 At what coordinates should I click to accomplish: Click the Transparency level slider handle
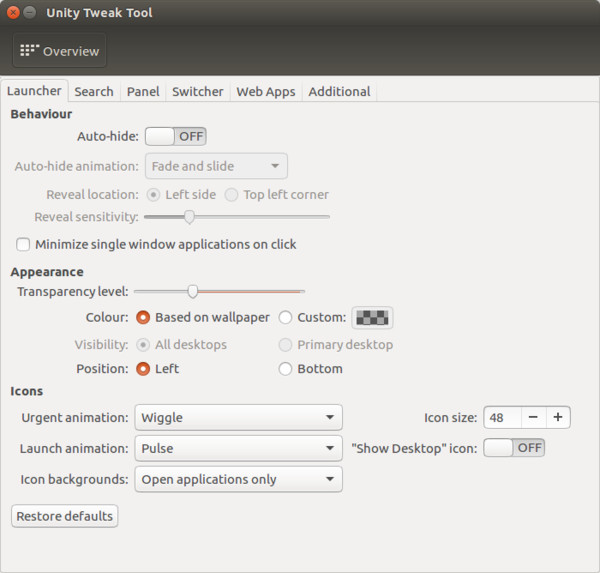coord(193,291)
